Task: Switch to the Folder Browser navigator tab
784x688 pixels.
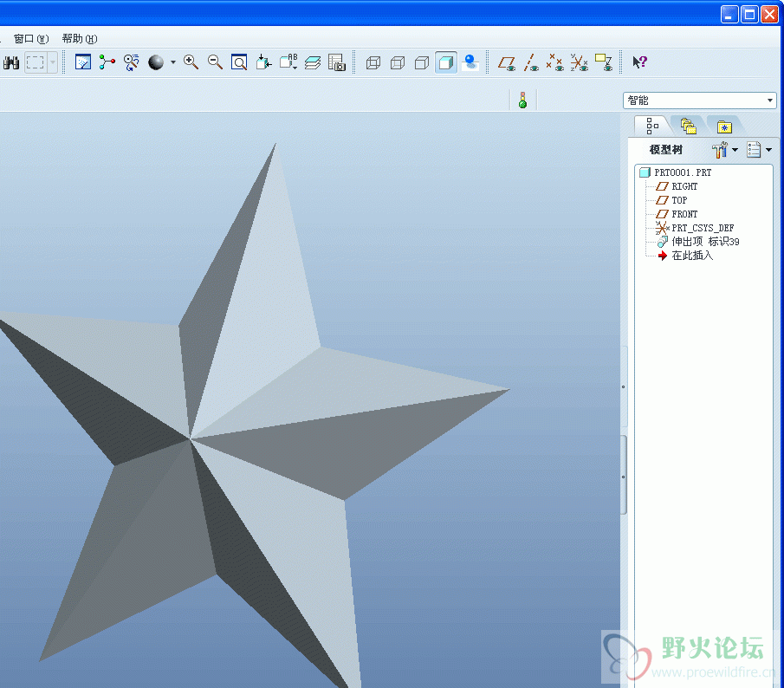Action: 689,127
